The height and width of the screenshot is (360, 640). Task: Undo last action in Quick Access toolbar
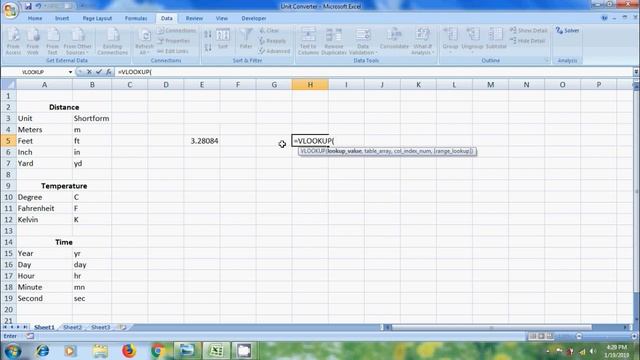[x=39, y=6]
